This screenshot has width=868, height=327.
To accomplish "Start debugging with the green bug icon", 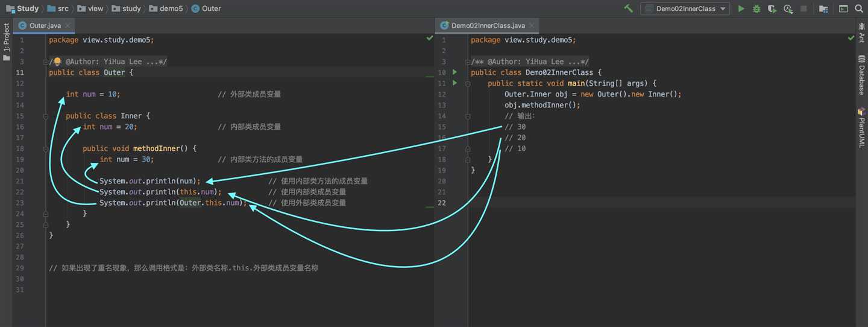I will tap(756, 8).
